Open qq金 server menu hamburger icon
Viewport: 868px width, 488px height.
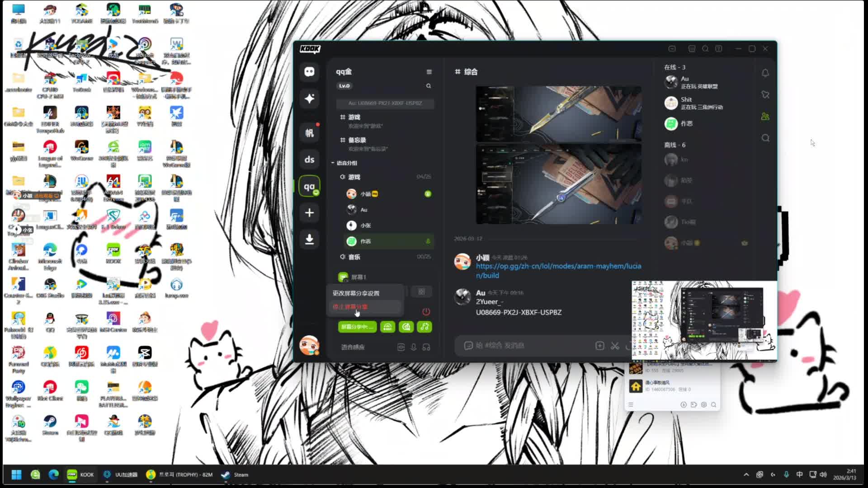429,72
